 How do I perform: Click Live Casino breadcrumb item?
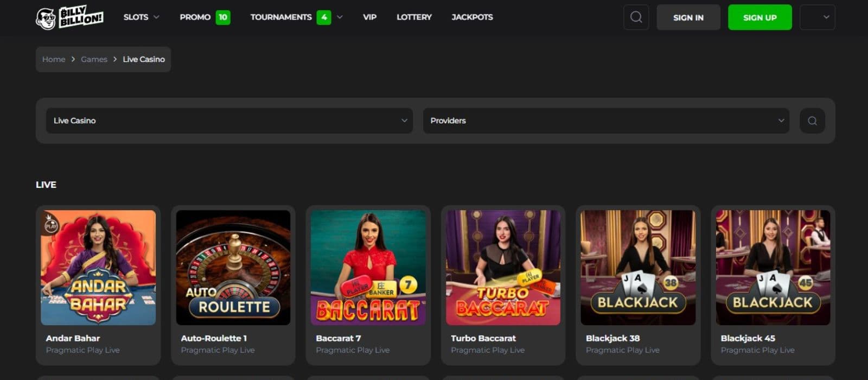tap(144, 59)
